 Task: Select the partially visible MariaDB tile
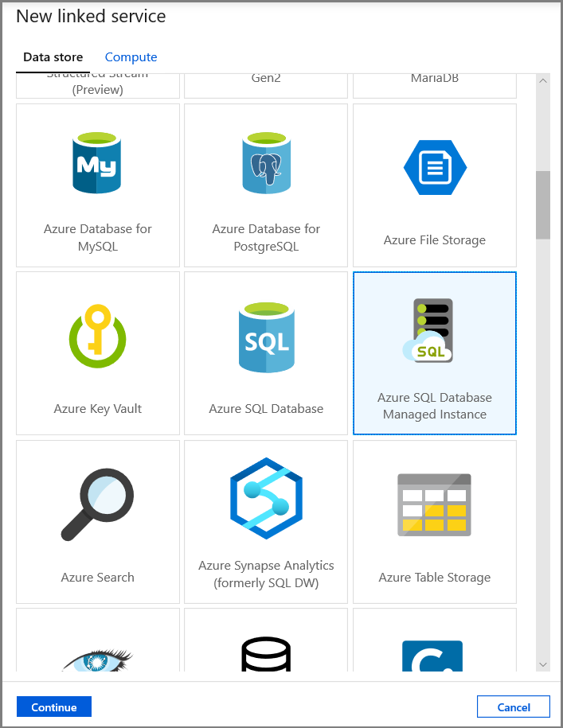click(x=434, y=84)
